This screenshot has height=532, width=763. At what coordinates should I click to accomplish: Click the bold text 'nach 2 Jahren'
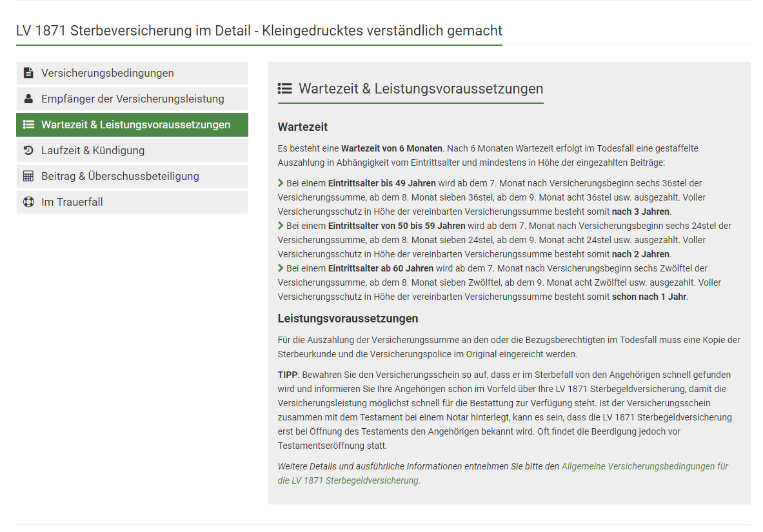[x=641, y=254]
